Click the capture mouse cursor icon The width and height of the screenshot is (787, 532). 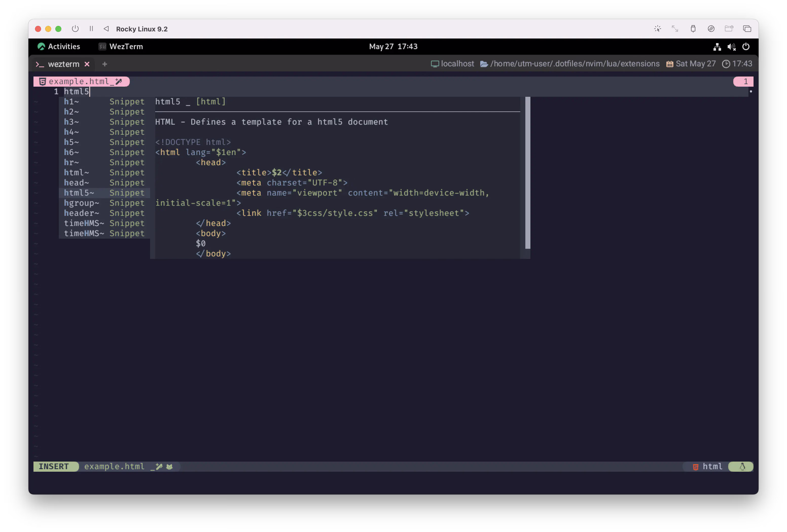657,29
